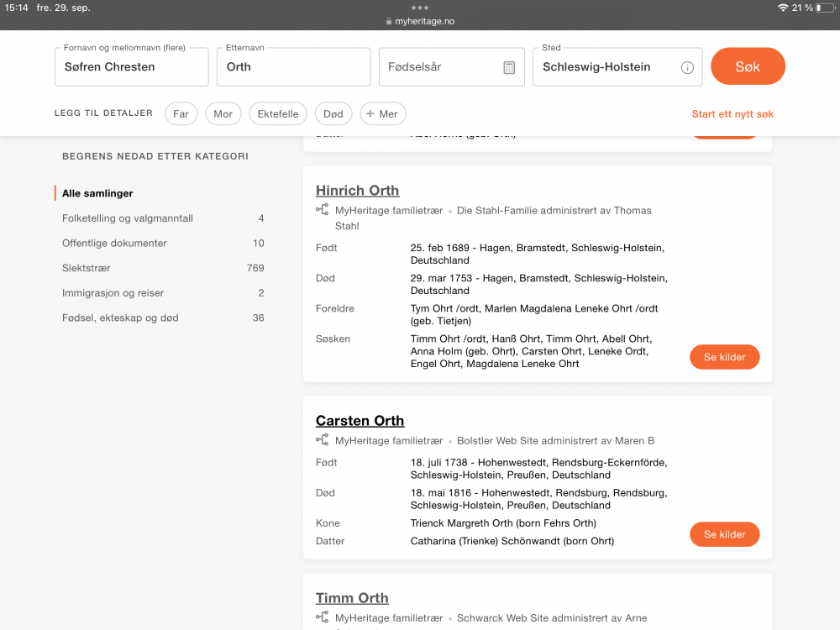840x630 pixels.
Task: Tap the three dots at top of browser
Action: click(420, 8)
